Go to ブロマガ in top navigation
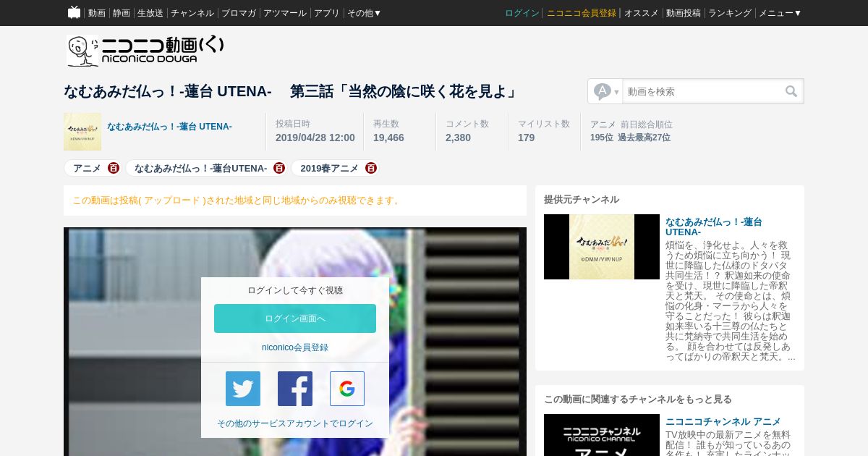The height and width of the screenshot is (456, 868). 239,13
